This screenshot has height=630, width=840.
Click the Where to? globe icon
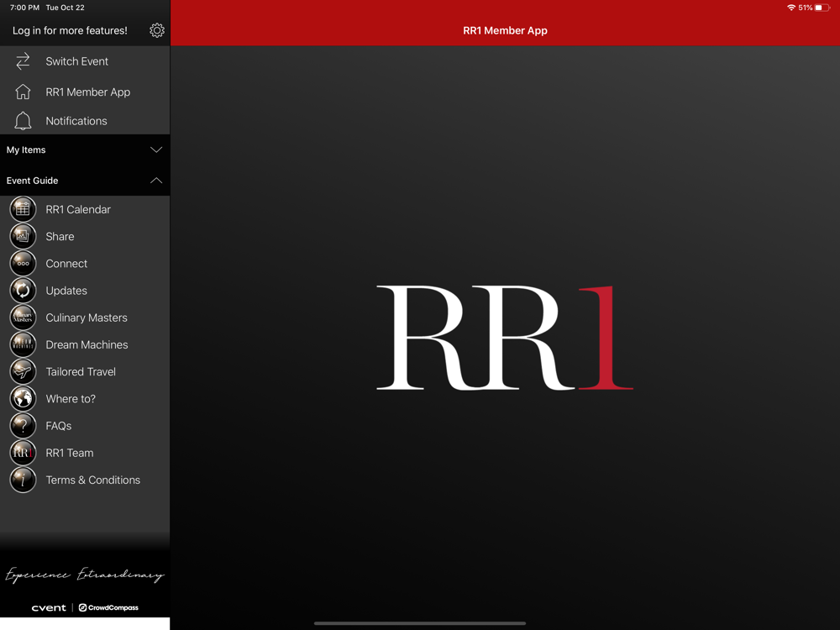tap(23, 398)
